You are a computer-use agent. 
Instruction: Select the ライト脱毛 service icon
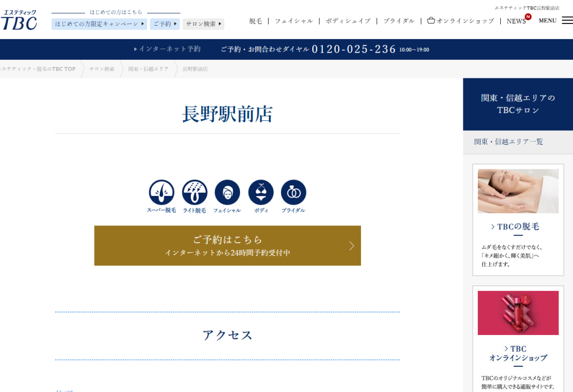click(194, 193)
